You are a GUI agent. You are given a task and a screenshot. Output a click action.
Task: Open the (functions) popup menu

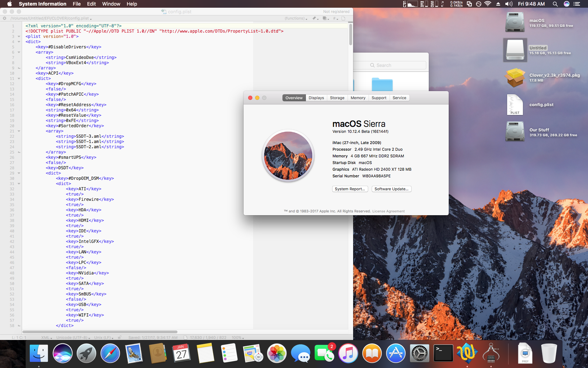click(x=296, y=18)
